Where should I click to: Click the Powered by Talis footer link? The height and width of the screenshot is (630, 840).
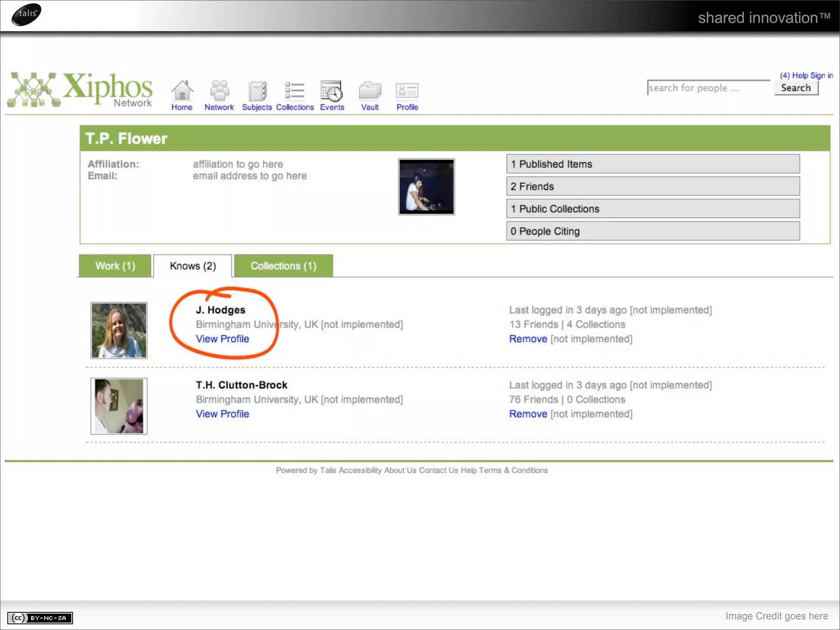306,470
